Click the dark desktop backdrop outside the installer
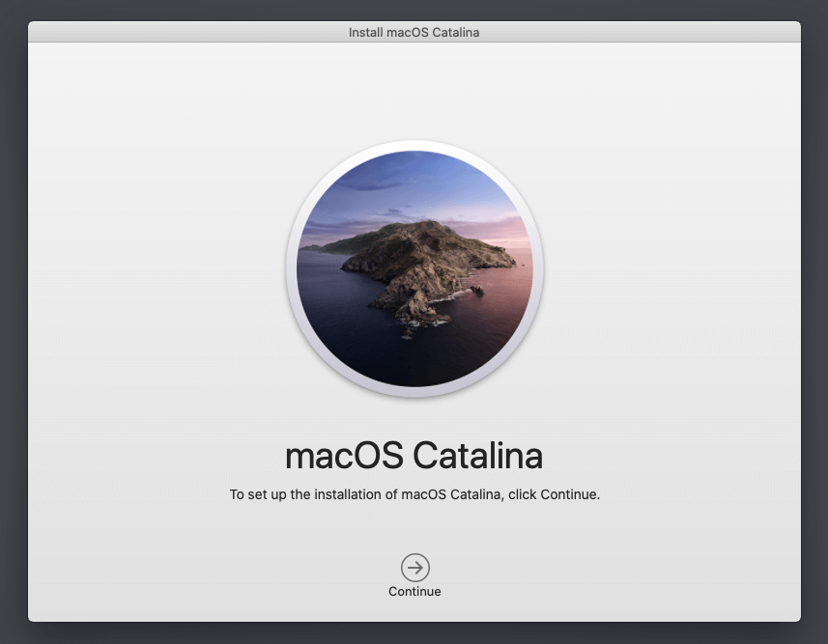This screenshot has height=644, width=828. (14, 317)
